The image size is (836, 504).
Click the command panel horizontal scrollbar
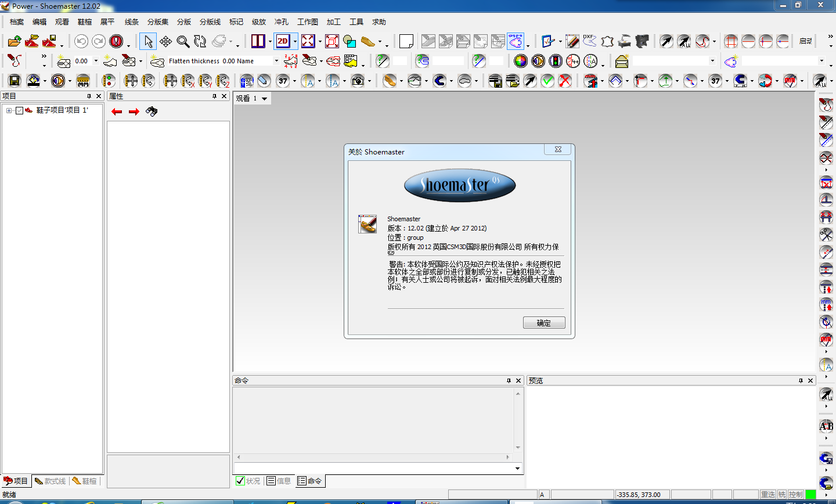tap(373, 457)
